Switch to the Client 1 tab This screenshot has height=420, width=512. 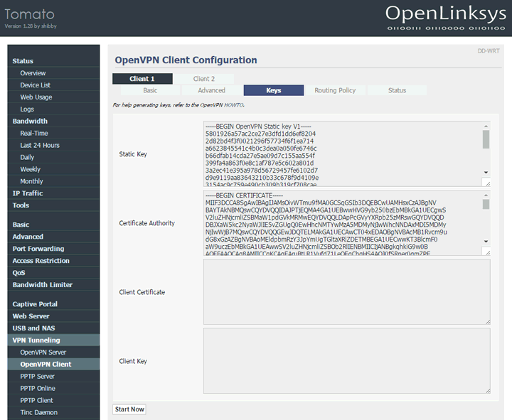tap(142, 79)
